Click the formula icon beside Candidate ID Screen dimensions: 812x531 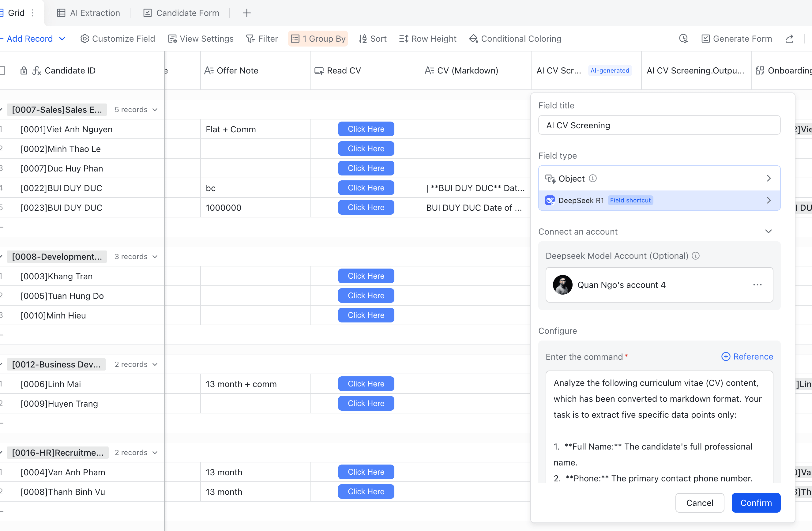point(36,71)
